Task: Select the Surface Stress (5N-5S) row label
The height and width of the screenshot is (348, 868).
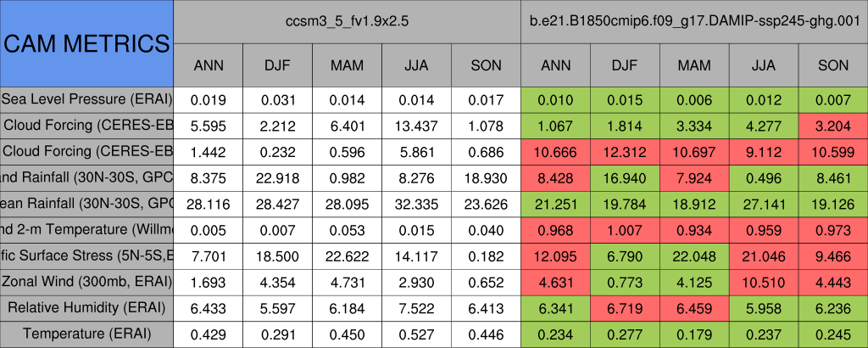Action: point(86,255)
